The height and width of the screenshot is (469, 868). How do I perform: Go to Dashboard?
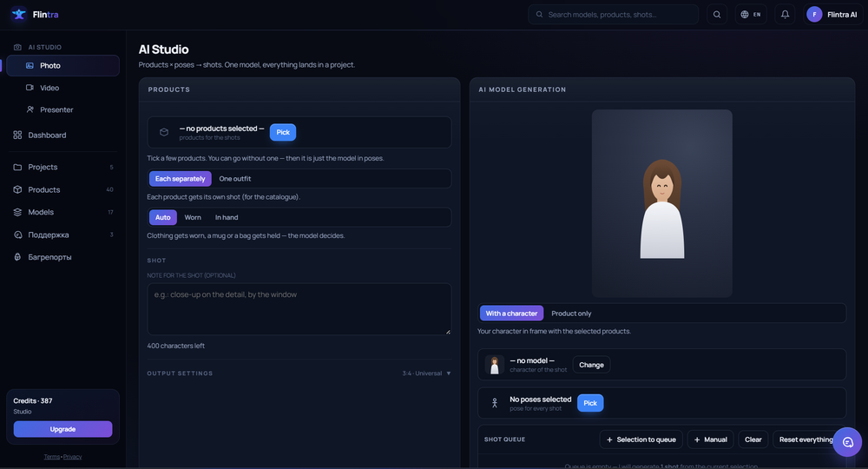pos(63,135)
